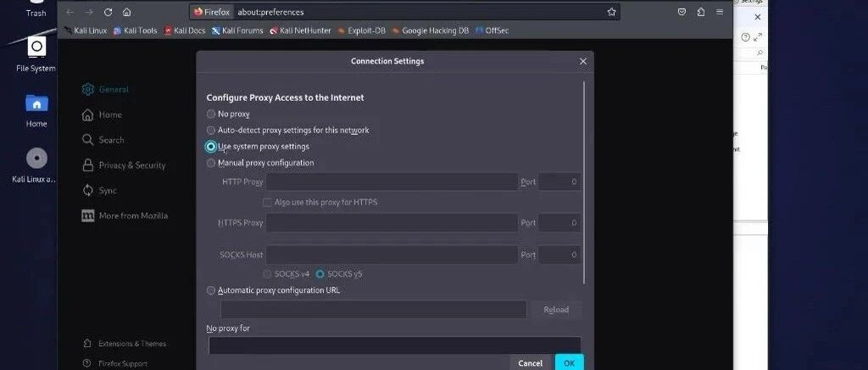Open Kali NetHunter bookmark

[x=300, y=31]
